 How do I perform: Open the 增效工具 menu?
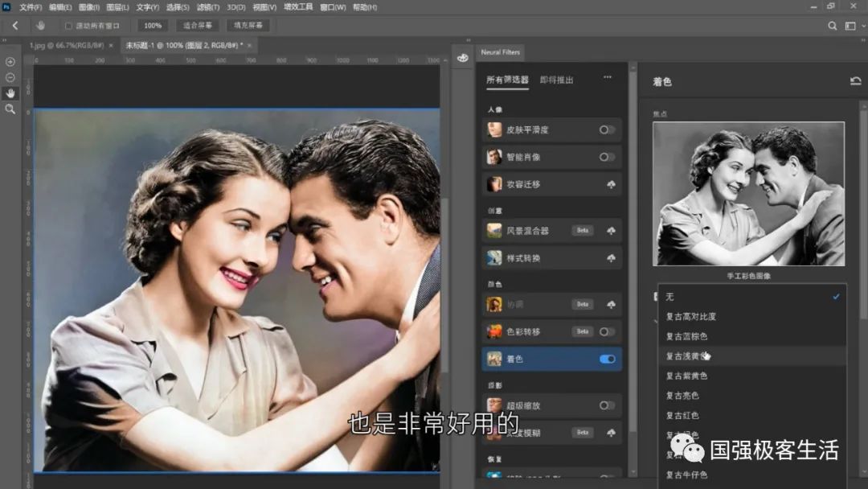(298, 7)
